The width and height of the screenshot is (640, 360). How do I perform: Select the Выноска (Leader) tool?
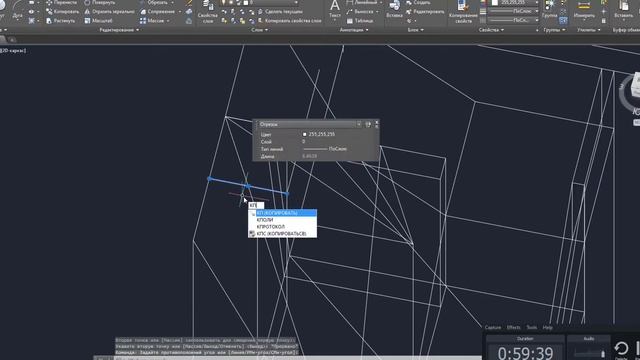(360, 11)
